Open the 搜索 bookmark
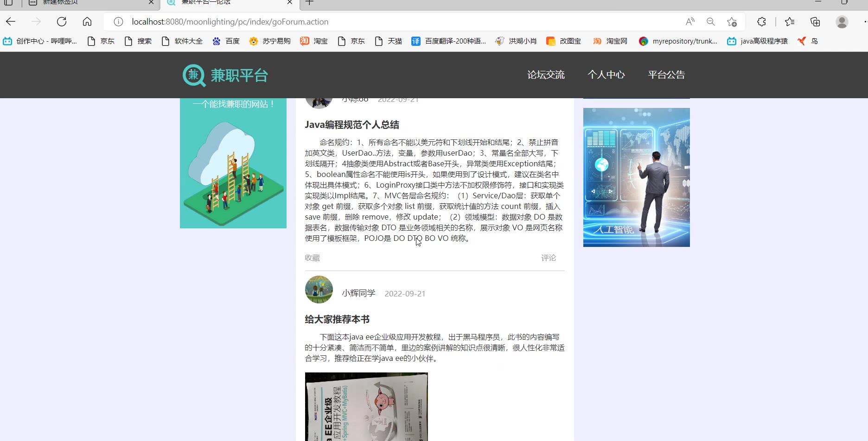The height and width of the screenshot is (441, 868). click(138, 41)
